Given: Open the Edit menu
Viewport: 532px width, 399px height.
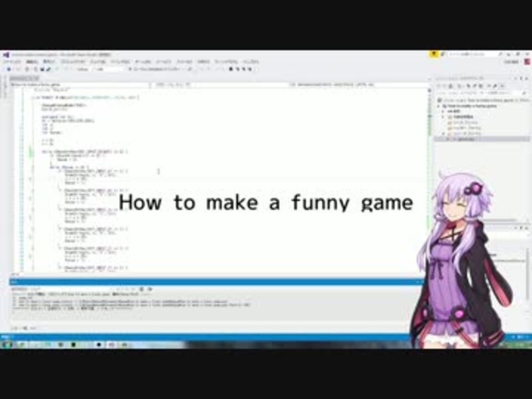Looking at the screenshot, I should tap(32, 62).
